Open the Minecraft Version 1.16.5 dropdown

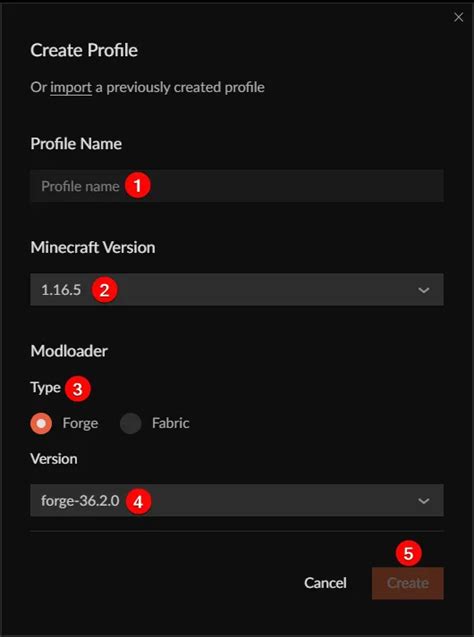[x=237, y=290]
